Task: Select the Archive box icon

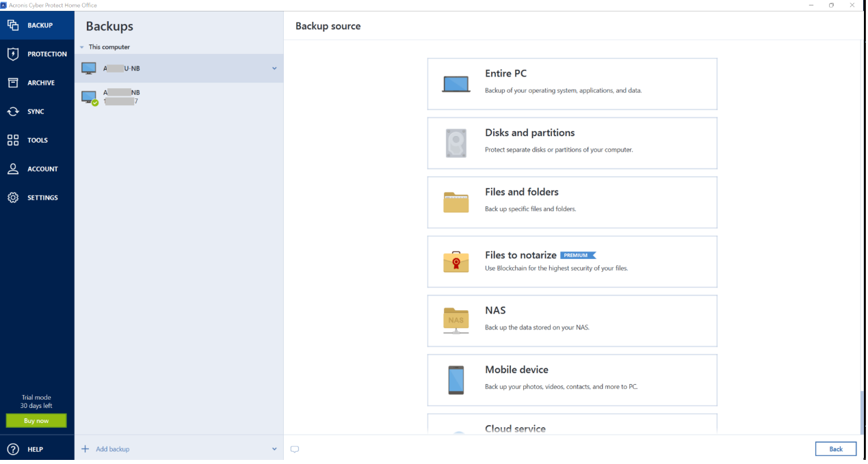Action: pyautogui.click(x=13, y=83)
